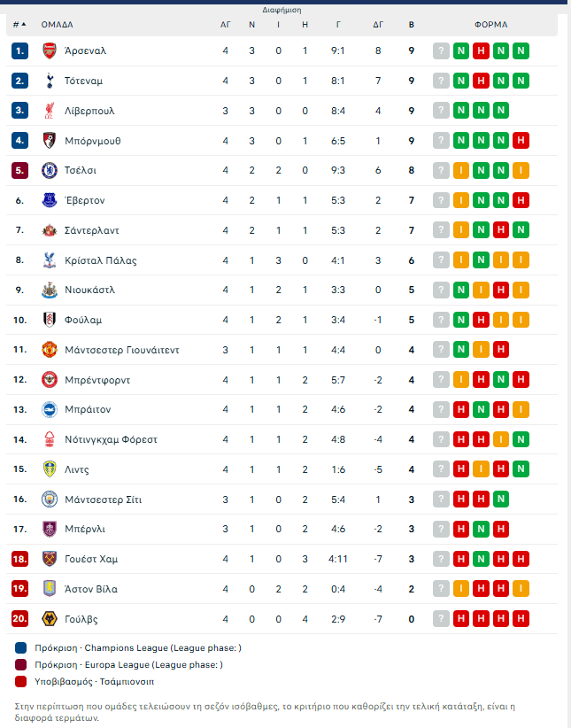Click Arsenal's grey question mark form badge
571x728 pixels.
click(441, 50)
